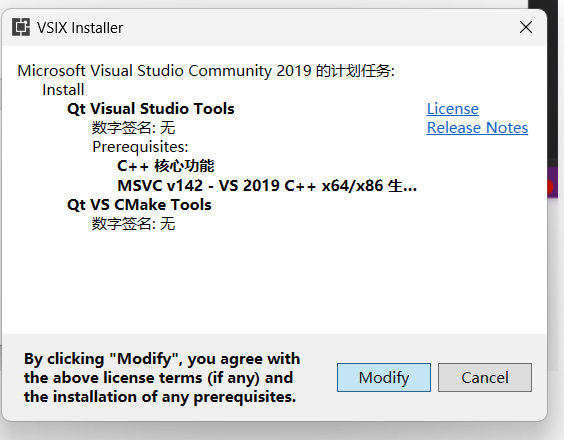Open the License link
The width and height of the screenshot is (564, 440).
point(452,109)
